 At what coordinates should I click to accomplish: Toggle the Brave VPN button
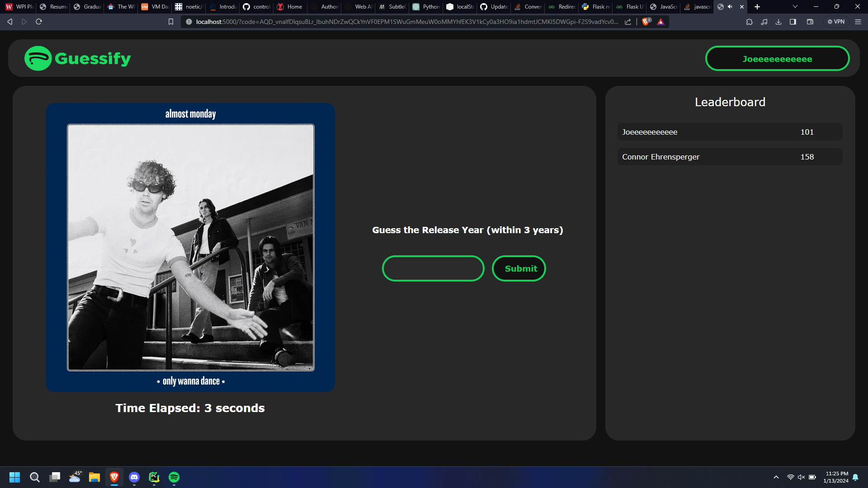click(836, 22)
